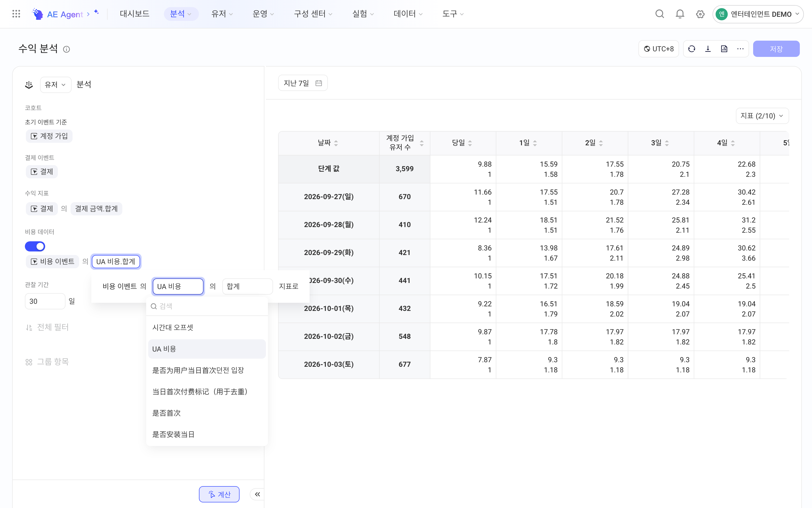Sort by the 3일 column arrows
Viewport: 812px width, 508px height.
[x=667, y=143]
